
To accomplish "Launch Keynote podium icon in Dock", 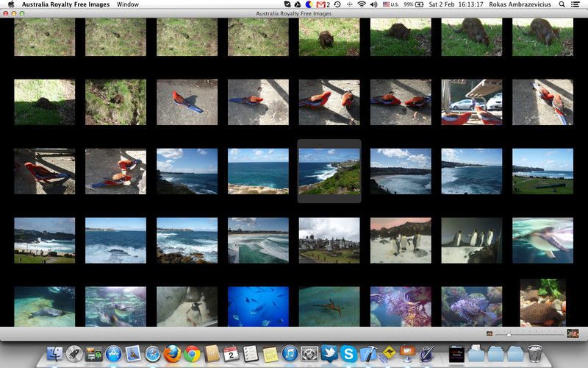I will click(407, 354).
